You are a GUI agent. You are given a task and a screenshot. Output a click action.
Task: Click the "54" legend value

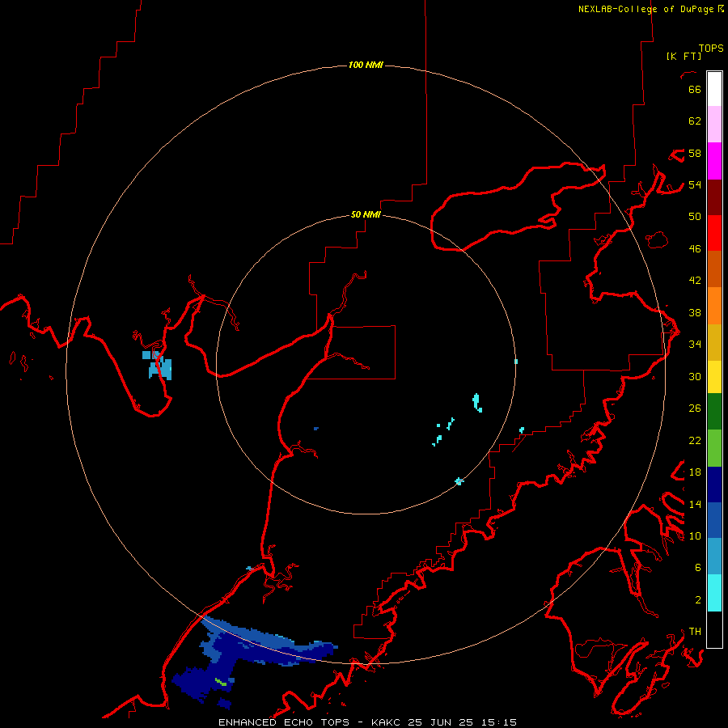point(695,184)
